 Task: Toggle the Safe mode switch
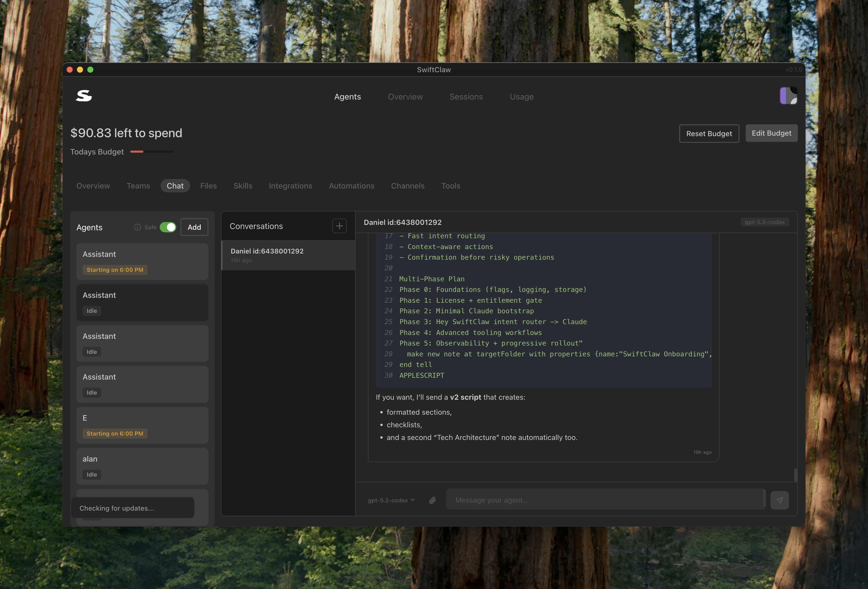pos(168,227)
